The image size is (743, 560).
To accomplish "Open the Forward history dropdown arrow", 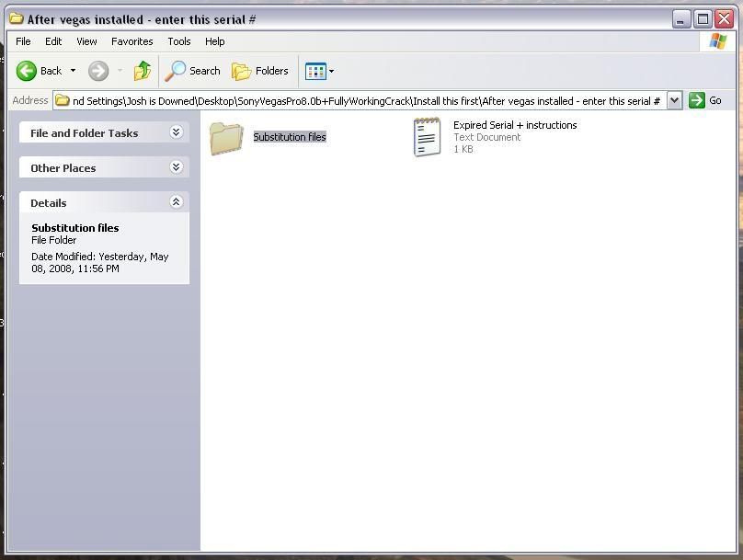I will [x=120, y=71].
